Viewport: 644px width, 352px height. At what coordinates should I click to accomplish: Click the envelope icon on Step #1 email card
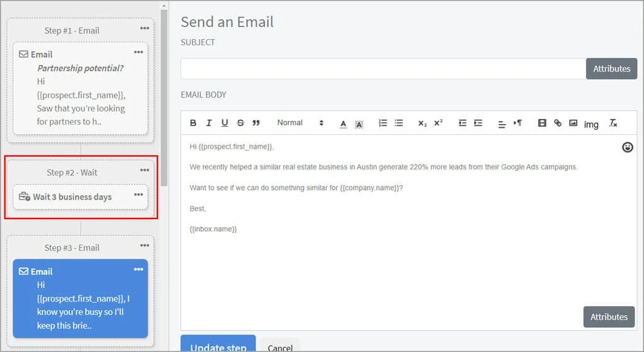tap(24, 54)
